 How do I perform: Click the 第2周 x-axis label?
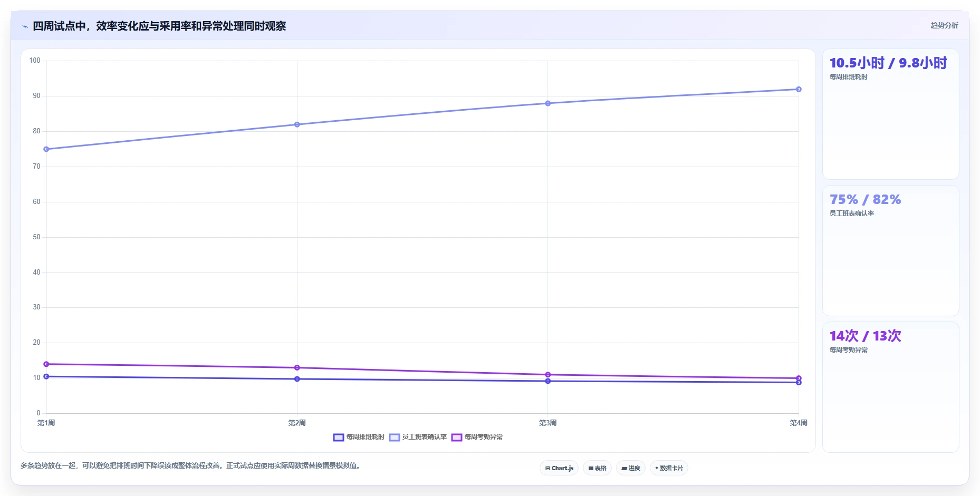[x=297, y=423]
